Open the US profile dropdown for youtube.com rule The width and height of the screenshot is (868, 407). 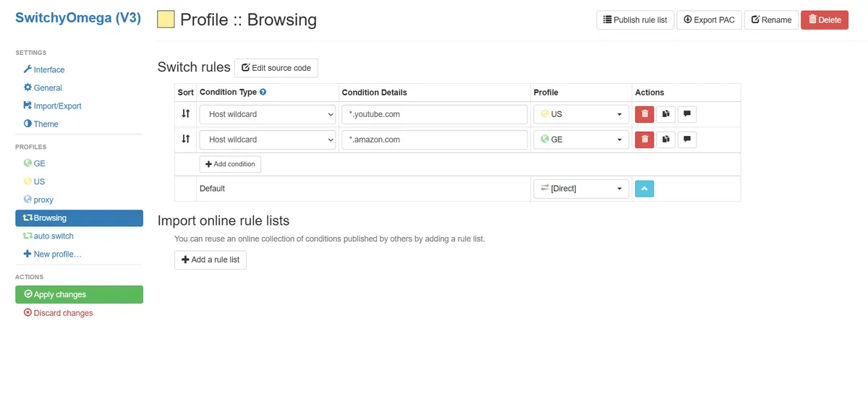pyautogui.click(x=581, y=114)
